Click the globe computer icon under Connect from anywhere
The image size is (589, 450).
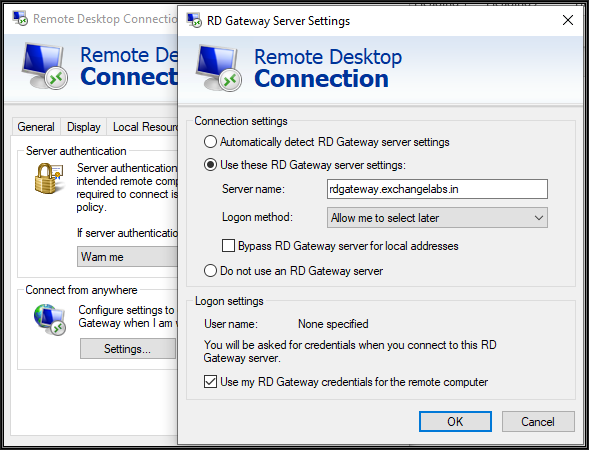[x=50, y=320]
